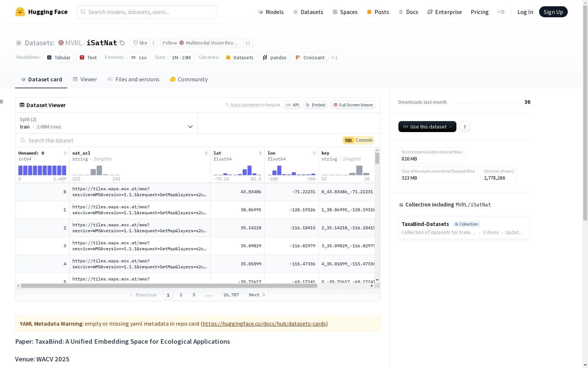
Task: Toggle the left sidebar outline icon
Action: coord(2,102)
